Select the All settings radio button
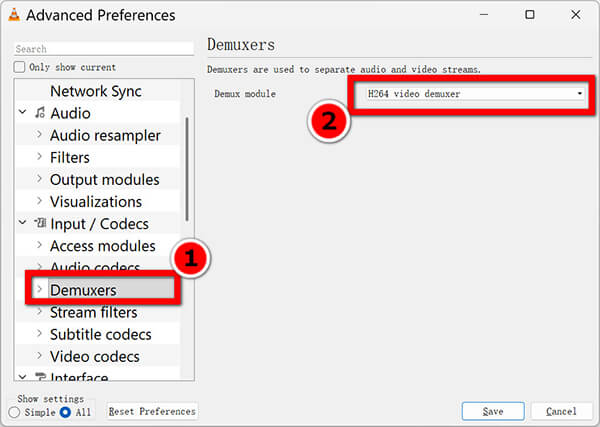Viewport: 600px width, 427px height. pyautogui.click(x=65, y=412)
